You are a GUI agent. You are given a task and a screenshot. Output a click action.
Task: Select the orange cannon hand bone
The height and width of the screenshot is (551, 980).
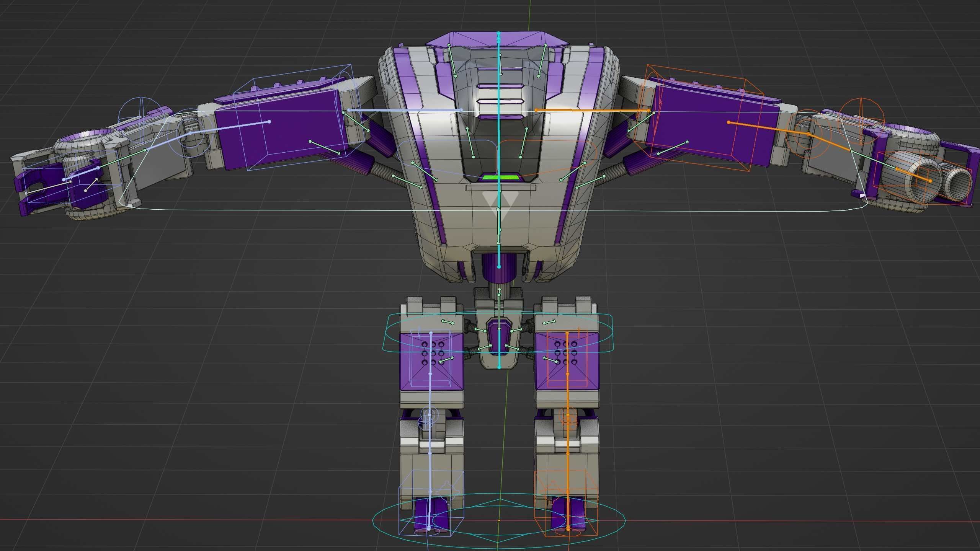click(x=913, y=174)
